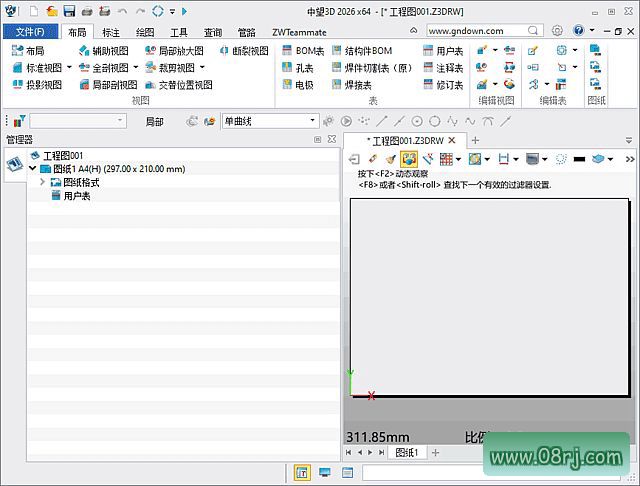Insert a BOM表 table
640x486 pixels.
(303, 51)
